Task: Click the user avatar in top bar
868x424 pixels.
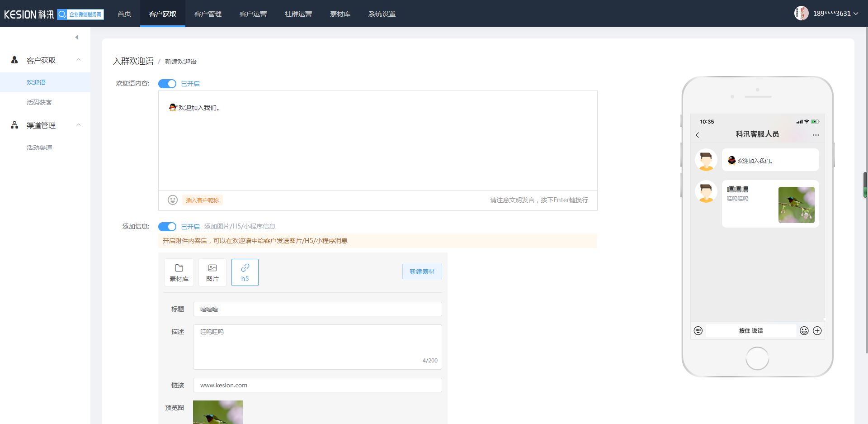Action: click(802, 13)
